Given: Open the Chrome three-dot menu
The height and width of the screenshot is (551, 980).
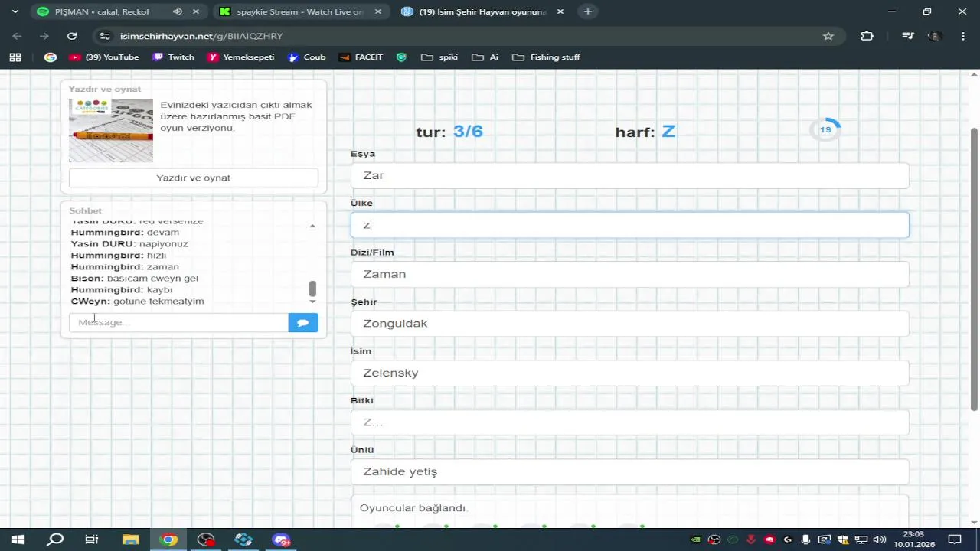Looking at the screenshot, I should 962,36.
